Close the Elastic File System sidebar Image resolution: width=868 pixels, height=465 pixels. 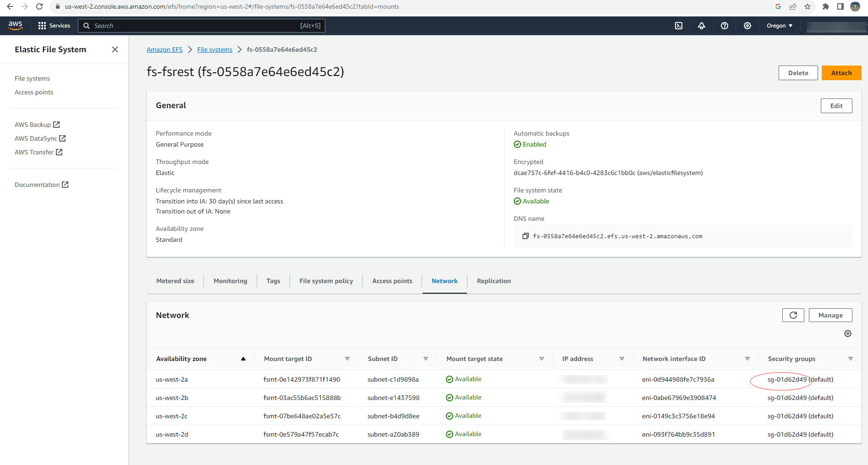click(x=115, y=49)
